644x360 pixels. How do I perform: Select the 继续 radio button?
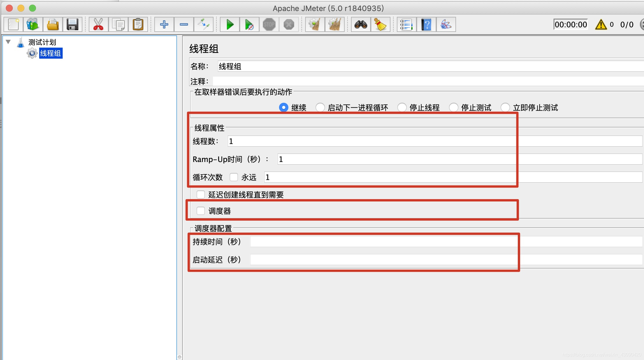[x=283, y=107]
